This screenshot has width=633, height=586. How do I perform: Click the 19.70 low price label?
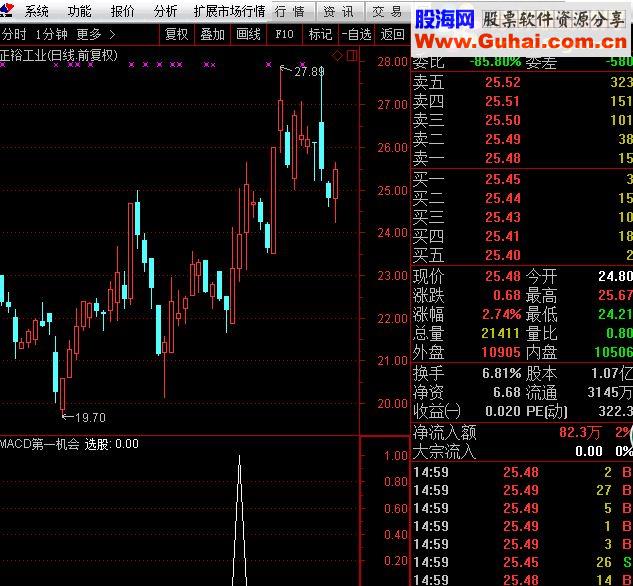click(90, 417)
